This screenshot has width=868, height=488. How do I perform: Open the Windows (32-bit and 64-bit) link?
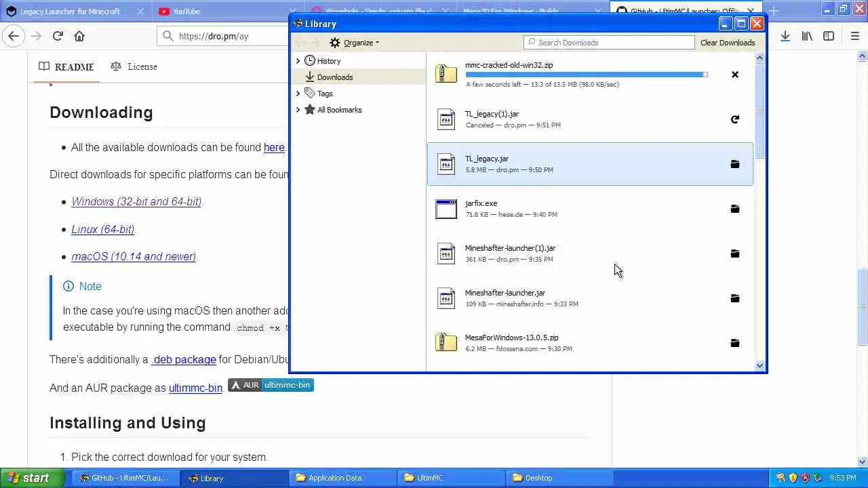[136, 202]
